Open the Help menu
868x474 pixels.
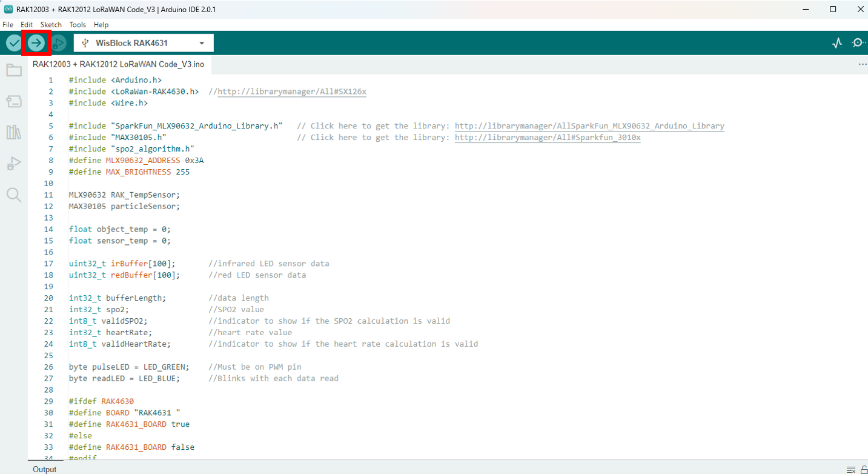click(101, 25)
